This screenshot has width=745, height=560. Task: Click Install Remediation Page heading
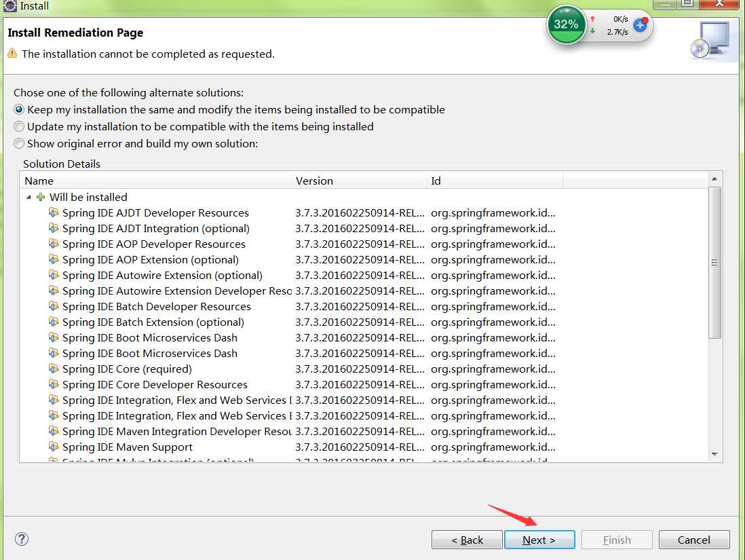click(x=75, y=33)
